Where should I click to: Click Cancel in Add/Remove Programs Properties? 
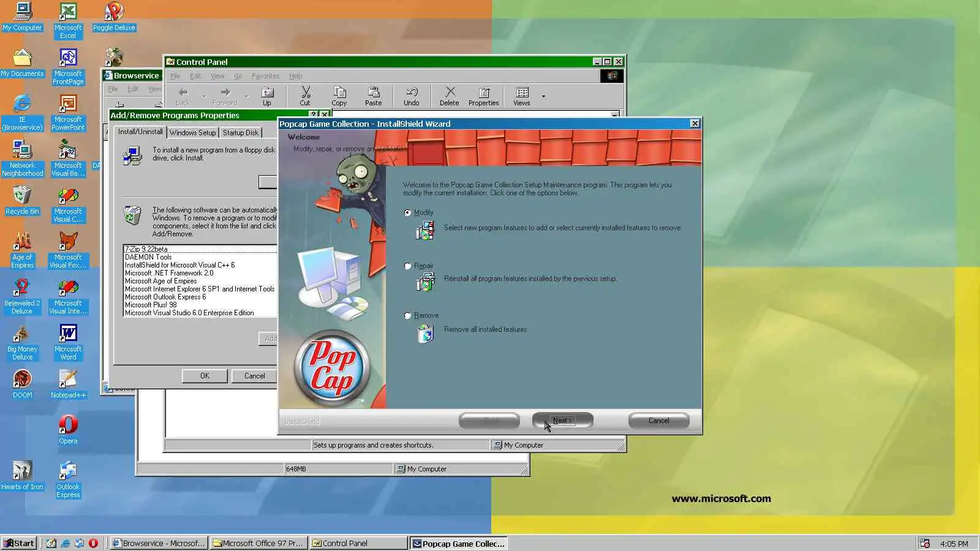point(254,376)
